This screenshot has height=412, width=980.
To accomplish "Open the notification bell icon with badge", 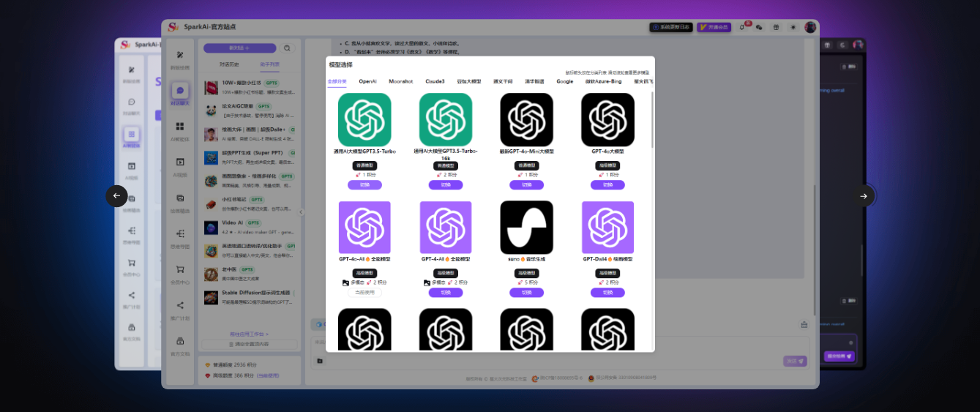I will pyautogui.click(x=743, y=27).
